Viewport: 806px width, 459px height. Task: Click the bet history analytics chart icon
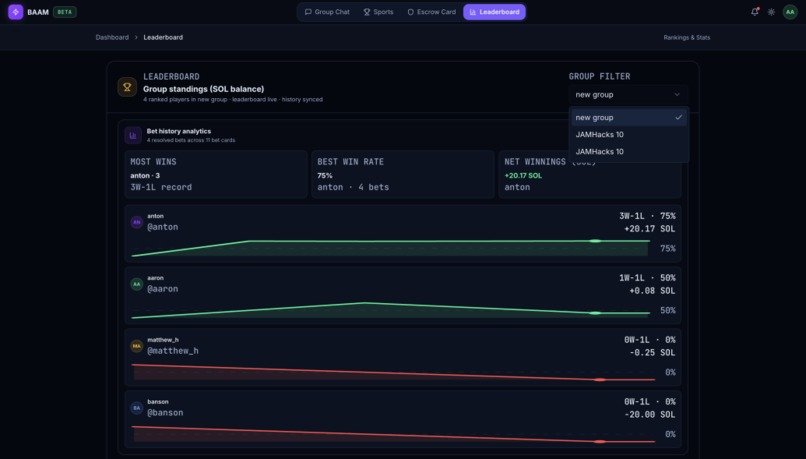point(133,136)
